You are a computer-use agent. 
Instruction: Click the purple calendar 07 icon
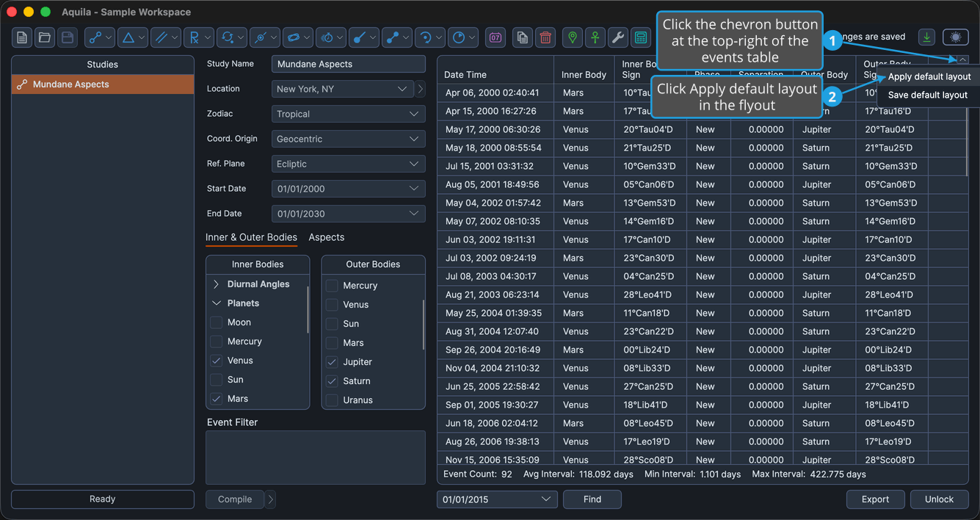click(x=496, y=37)
